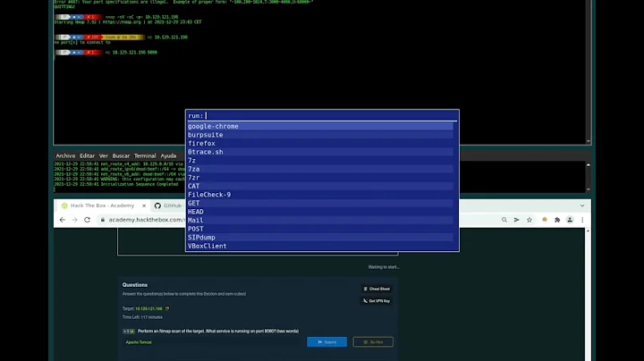This screenshot has height=361, width=644.
Task: Choose burpsuite from the run list
Action: pyautogui.click(x=320, y=135)
